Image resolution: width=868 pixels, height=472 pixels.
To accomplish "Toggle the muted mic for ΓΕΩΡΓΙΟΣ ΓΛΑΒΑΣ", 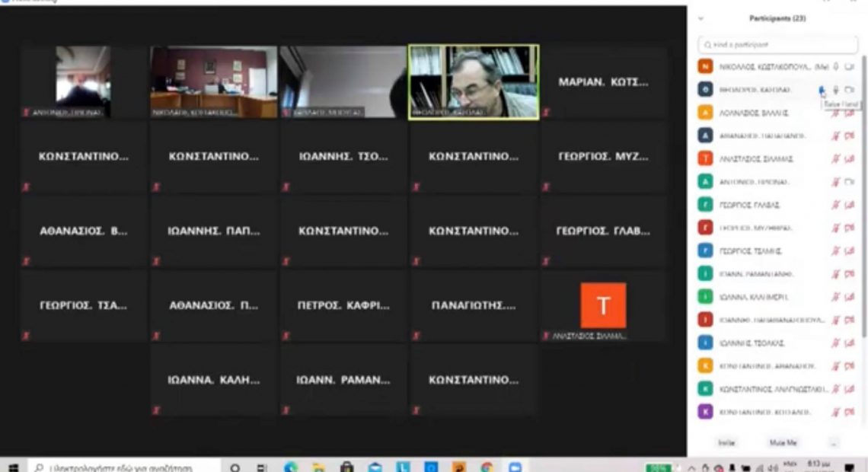I will pos(836,205).
